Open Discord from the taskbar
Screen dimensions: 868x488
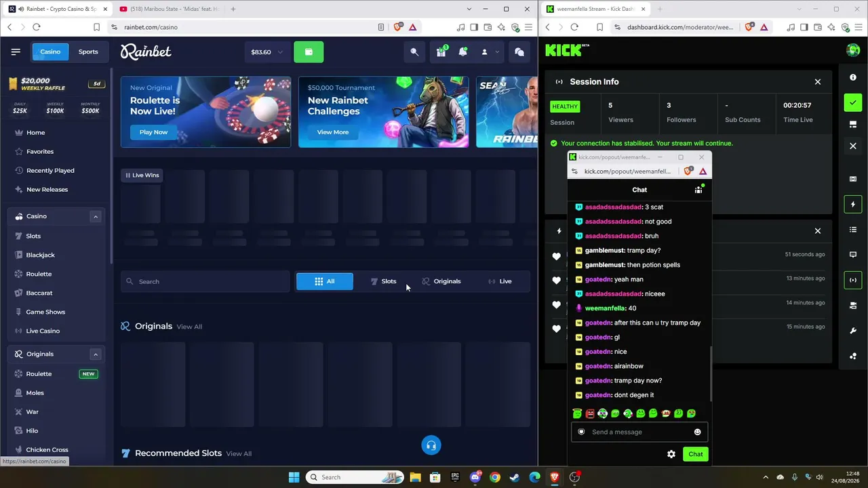coord(475,477)
